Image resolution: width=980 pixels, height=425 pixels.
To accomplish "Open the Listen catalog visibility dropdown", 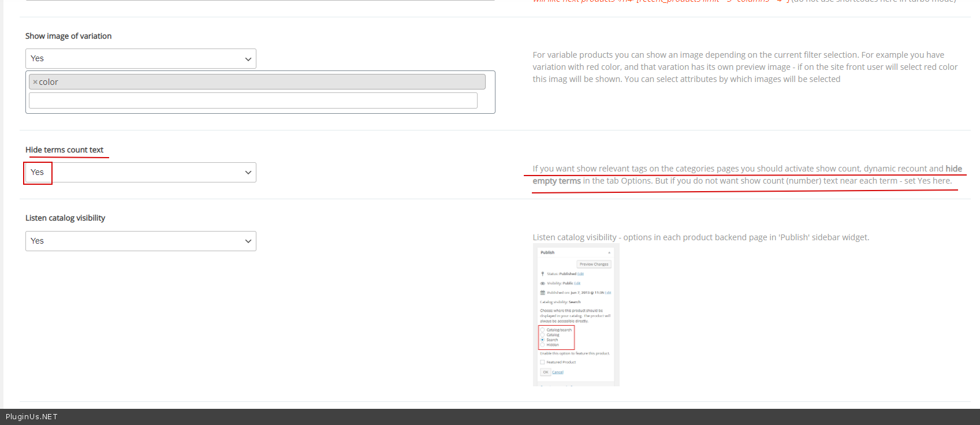I will [x=141, y=241].
